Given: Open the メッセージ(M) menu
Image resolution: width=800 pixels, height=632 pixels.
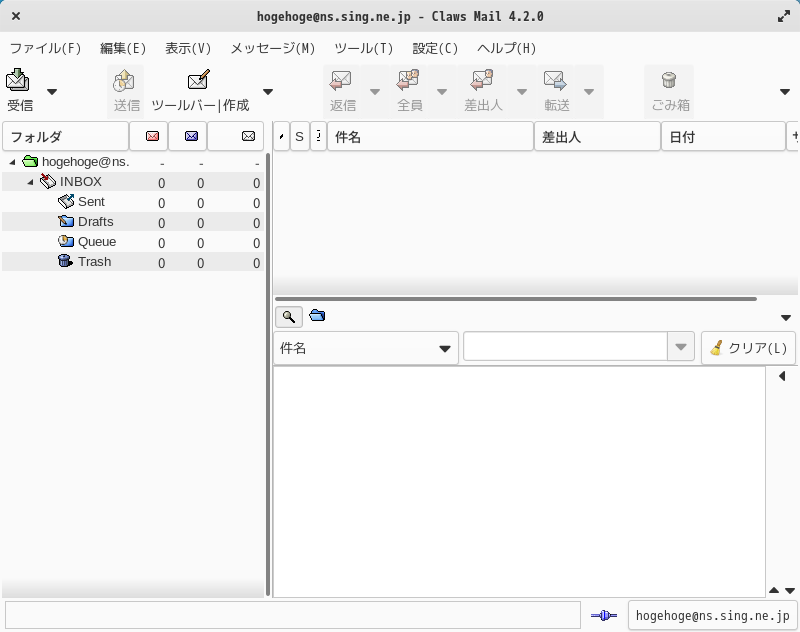Looking at the screenshot, I should (272, 48).
